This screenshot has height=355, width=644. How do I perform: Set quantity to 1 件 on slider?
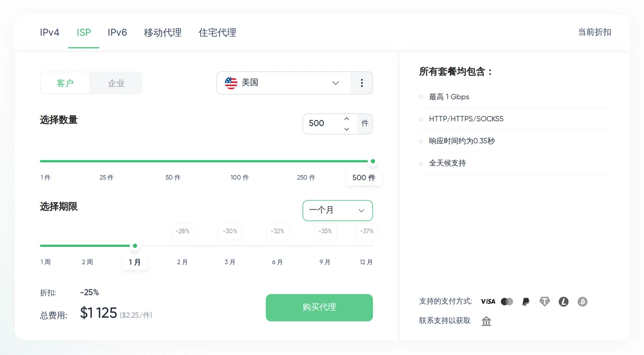46,178
